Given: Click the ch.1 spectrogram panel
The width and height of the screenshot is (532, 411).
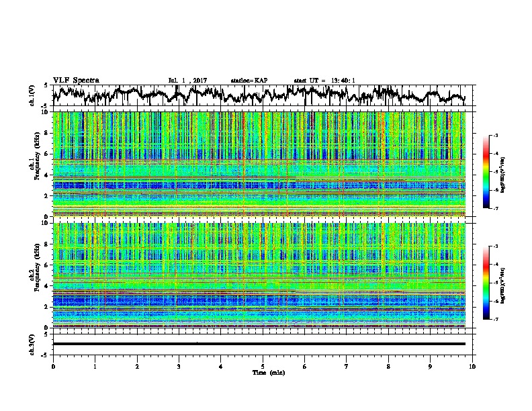Looking at the screenshot, I should pyautogui.click(x=259, y=164).
